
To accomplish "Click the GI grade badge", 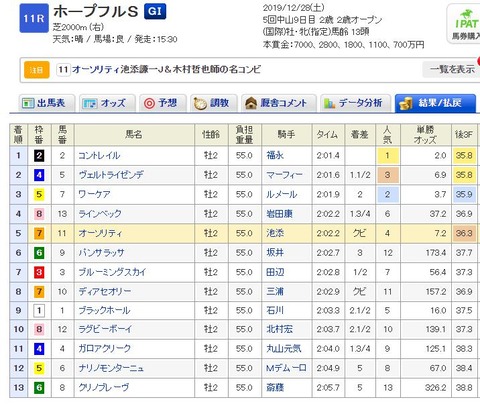I will [x=155, y=12].
